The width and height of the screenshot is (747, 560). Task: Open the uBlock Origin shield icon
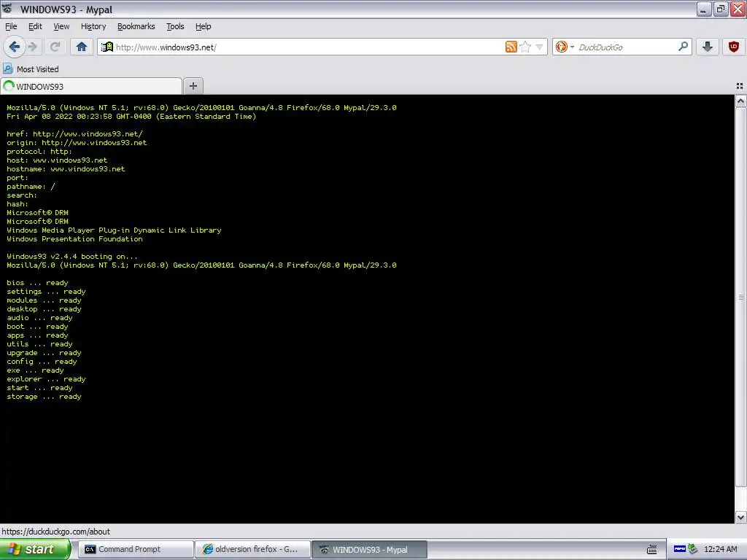coord(734,47)
